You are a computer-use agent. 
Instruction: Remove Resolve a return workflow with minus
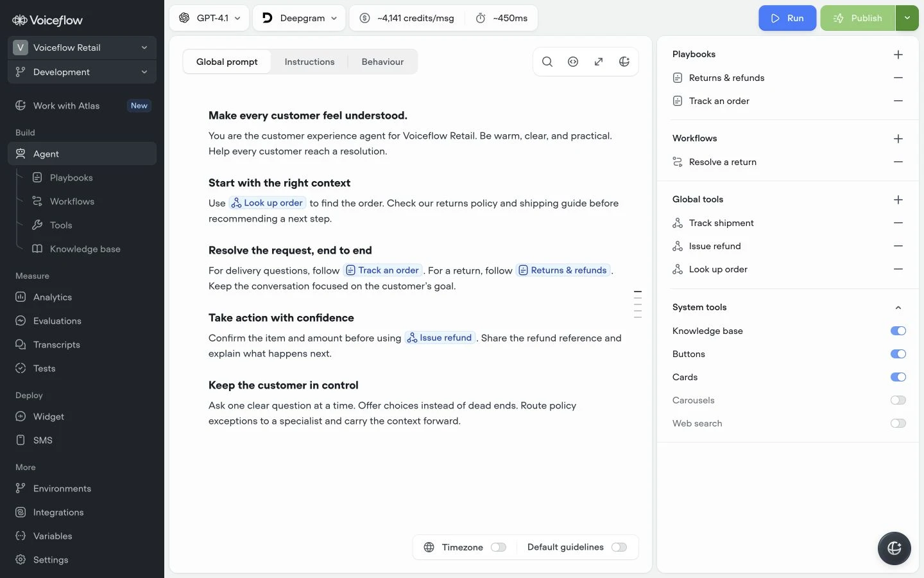click(898, 162)
